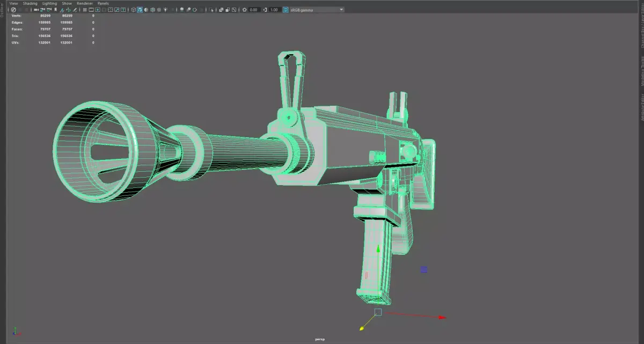Toggle multisample anti-aliasing icon

[195, 10]
